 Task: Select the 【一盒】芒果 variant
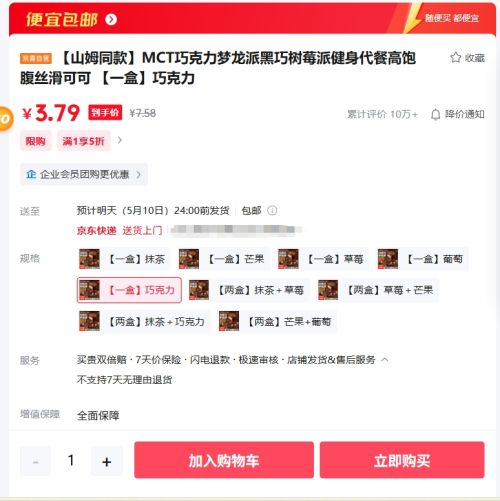point(223,259)
